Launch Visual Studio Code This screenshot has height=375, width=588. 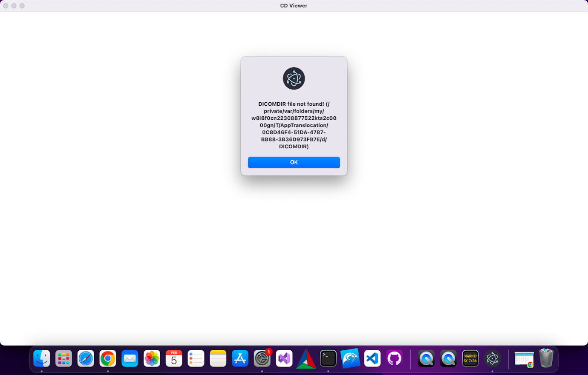(372, 358)
